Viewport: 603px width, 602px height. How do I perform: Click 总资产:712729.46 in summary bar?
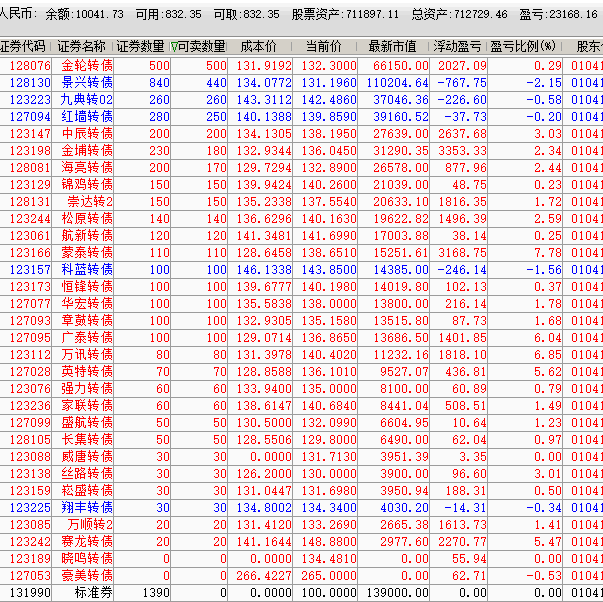tap(459, 15)
